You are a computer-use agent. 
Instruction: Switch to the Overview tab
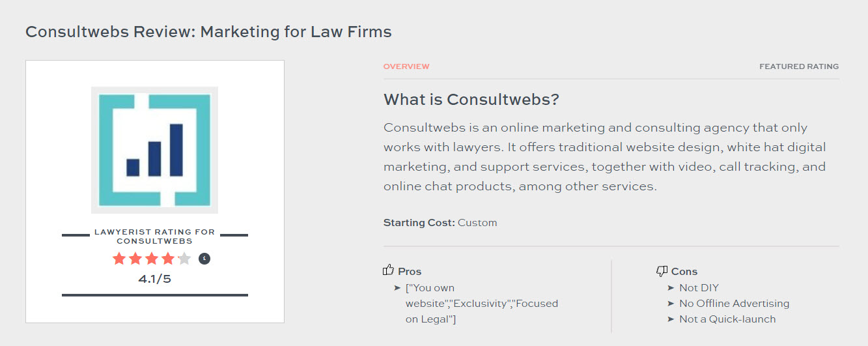point(406,66)
